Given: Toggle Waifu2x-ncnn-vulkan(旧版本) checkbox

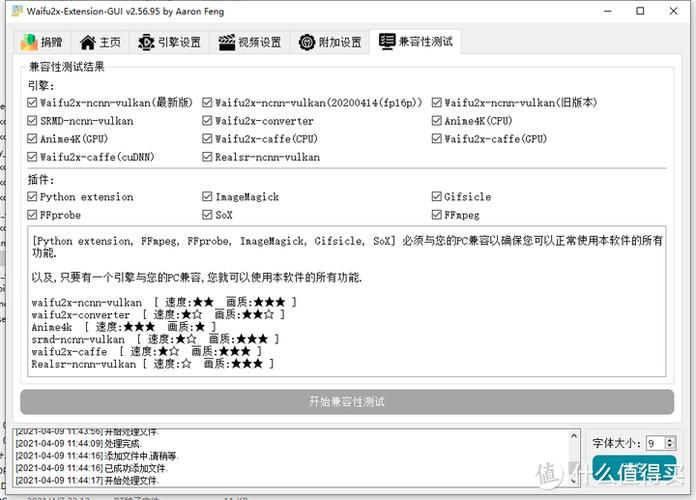Looking at the screenshot, I should [437, 103].
